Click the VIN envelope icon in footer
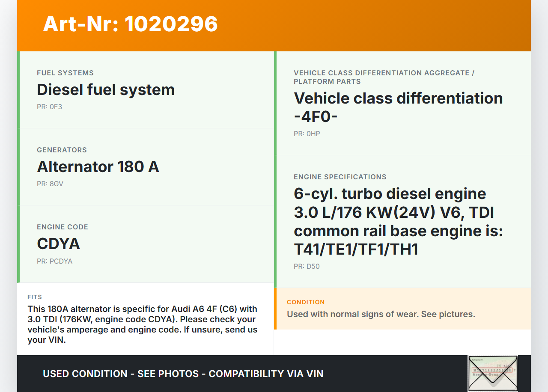The image size is (548, 392). point(492,373)
